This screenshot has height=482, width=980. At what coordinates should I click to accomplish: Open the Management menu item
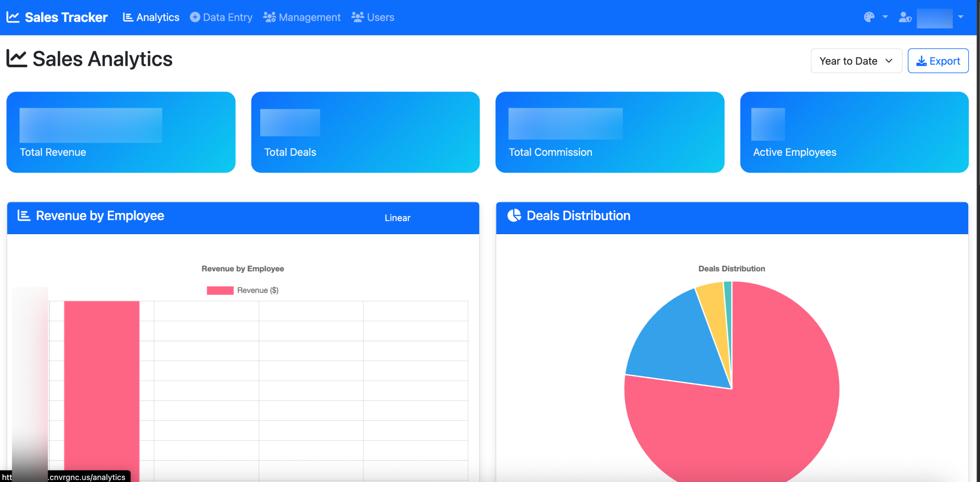[x=309, y=17]
